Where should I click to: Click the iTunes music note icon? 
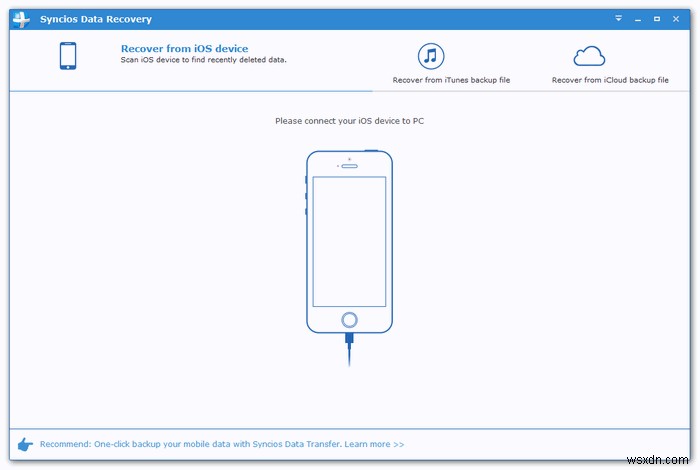click(x=431, y=56)
